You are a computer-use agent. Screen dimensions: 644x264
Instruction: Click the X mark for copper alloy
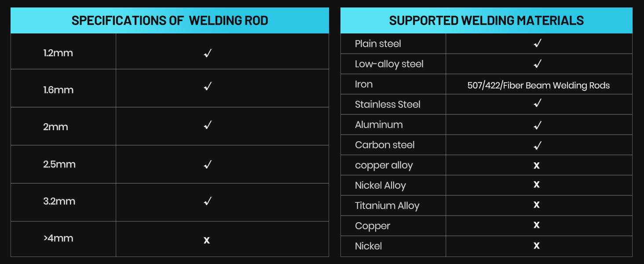[537, 165]
